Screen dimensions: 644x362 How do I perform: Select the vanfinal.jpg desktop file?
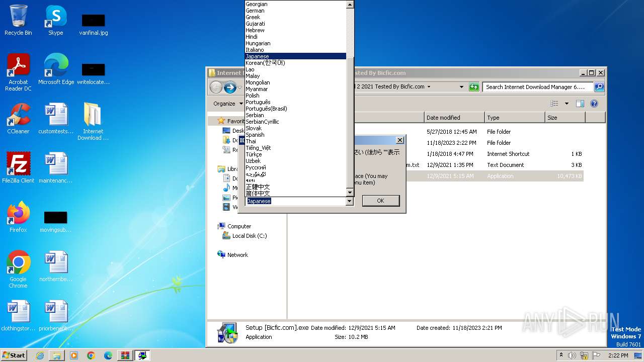coord(93,24)
